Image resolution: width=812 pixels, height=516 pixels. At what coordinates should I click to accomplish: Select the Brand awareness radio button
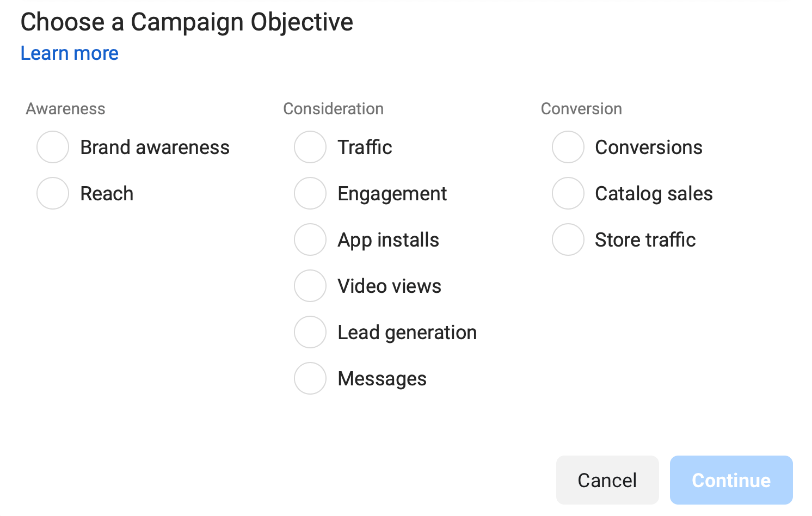coord(53,147)
